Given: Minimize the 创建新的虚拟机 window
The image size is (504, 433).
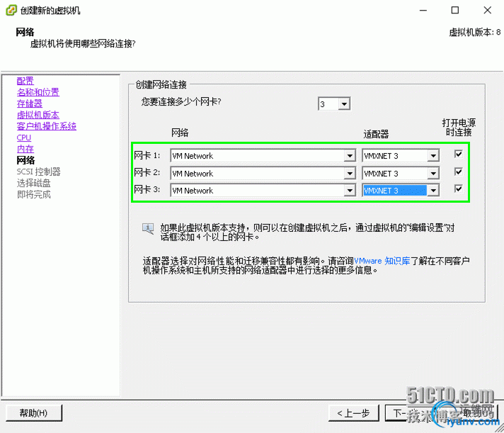Looking at the screenshot, I should point(423,10).
